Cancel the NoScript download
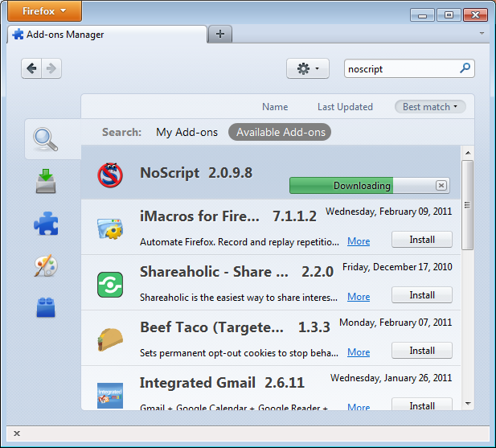Screen dimensions: 496x448 coord(441,186)
